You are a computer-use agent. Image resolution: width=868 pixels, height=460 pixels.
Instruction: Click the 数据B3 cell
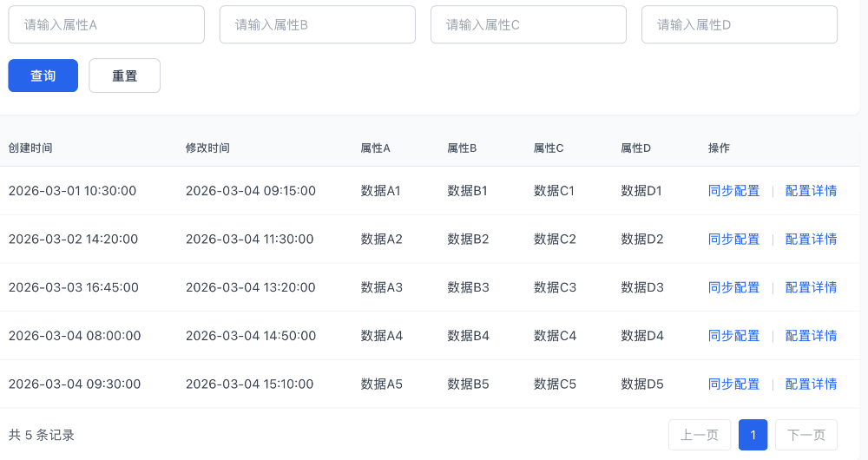click(x=469, y=287)
